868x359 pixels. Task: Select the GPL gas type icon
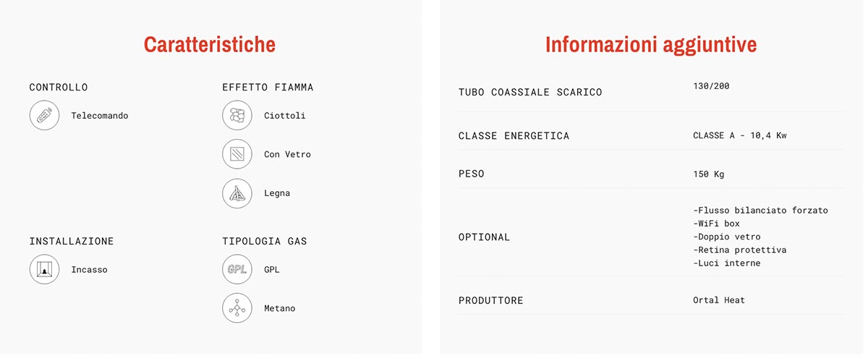pos(237,270)
